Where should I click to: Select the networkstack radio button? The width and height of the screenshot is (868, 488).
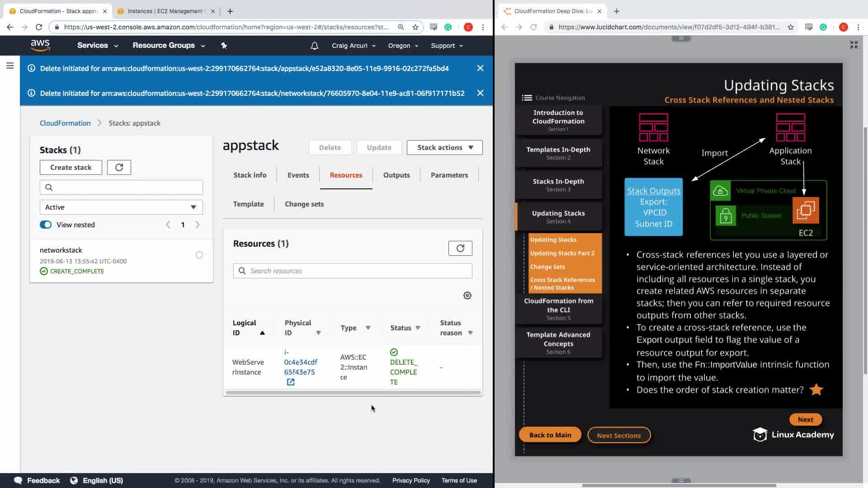[x=199, y=255]
